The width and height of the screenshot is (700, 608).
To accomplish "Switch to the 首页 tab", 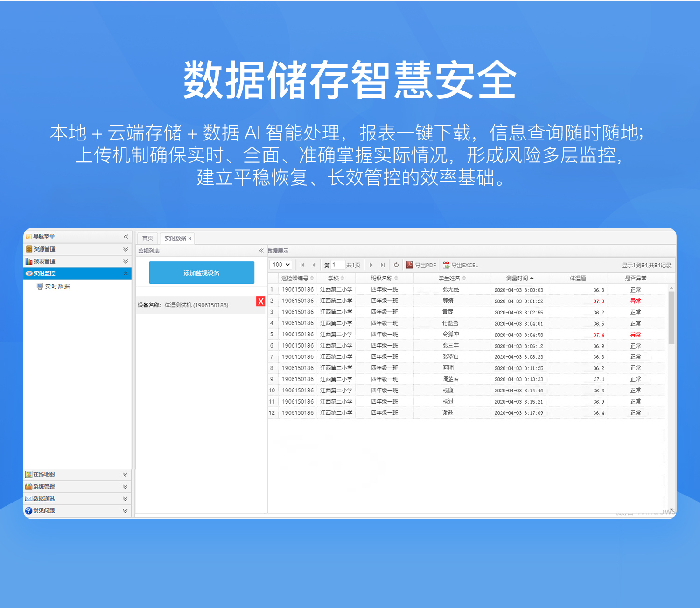I will click(147, 238).
